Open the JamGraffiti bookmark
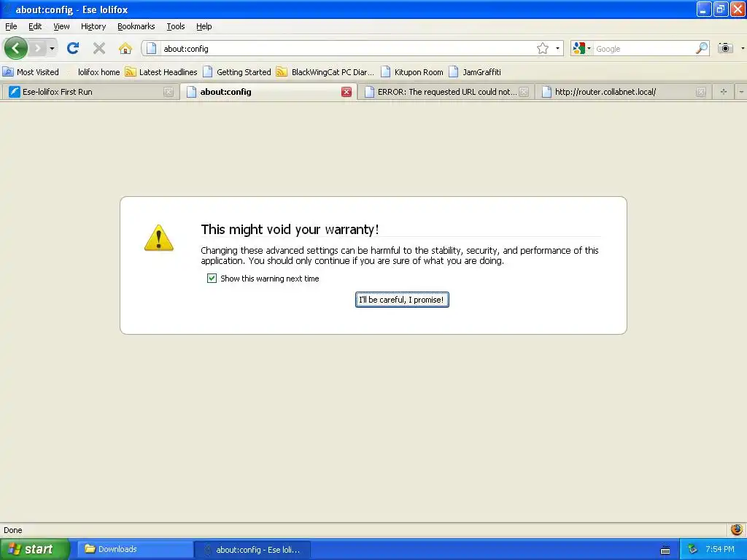The width and height of the screenshot is (747, 560). tap(475, 72)
